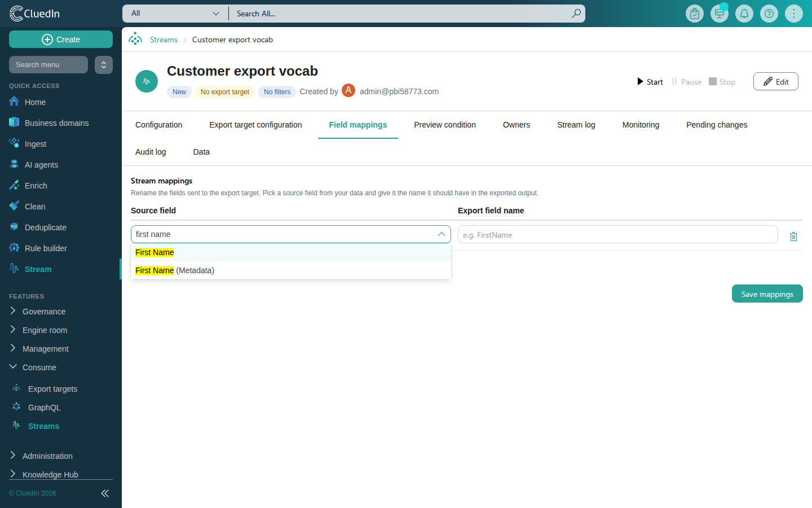The width and height of the screenshot is (812, 508).
Task: Open the clipboard tasks icon in header
Action: pyautogui.click(x=695, y=14)
